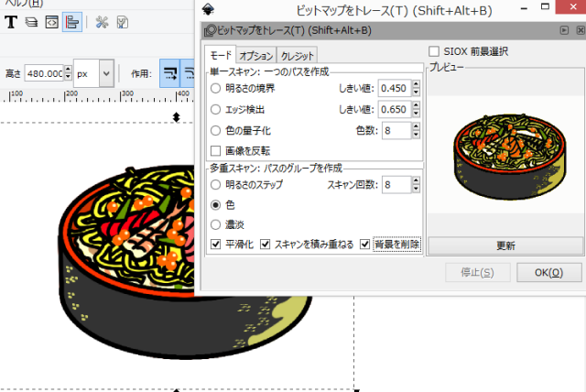Open the Text and Font dialog icon

coord(12,21)
